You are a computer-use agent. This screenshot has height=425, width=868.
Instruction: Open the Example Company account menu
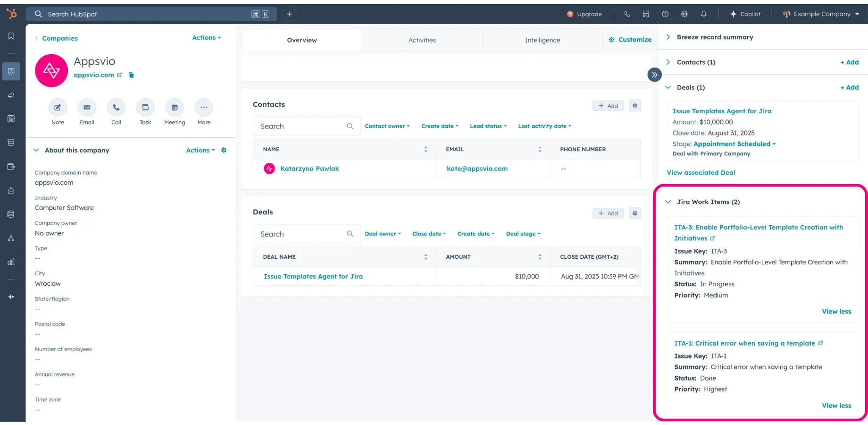pyautogui.click(x=821, y=14)
